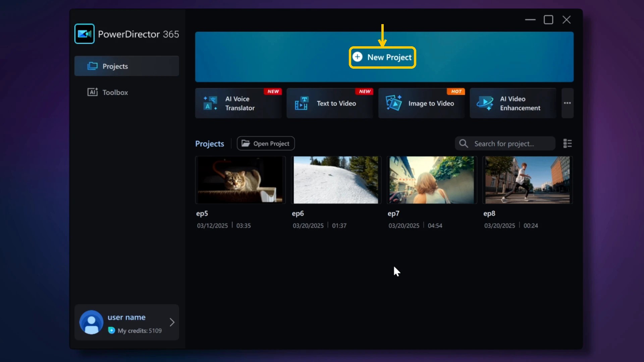Click the credits coin icon
The width and height of the screenshot is (644, 362).
point(111,330)
